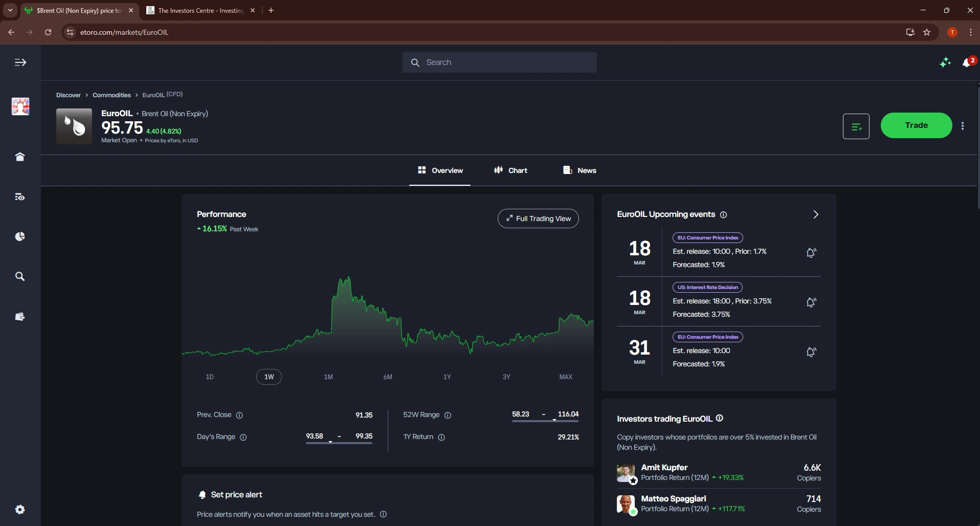Click the performance price chart
The width and height of the screenshot is (980, 526).
(388, 316)
